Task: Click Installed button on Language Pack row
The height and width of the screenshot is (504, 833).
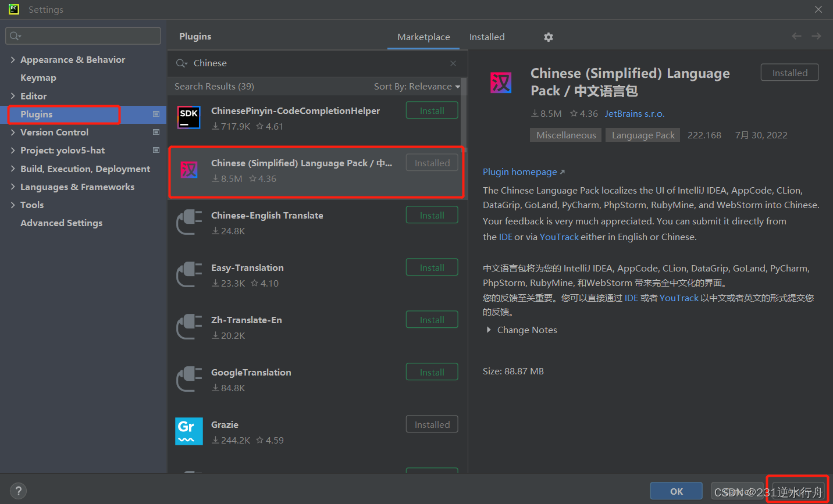Action: pos(432,163)
